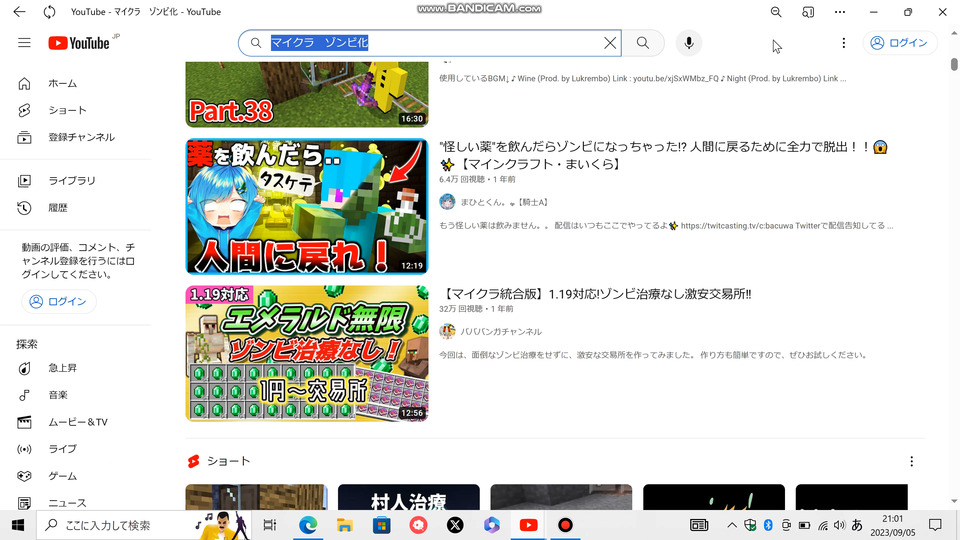Open the title bar more-options ellipsis
This screenshot has height=540, width=960.
click(840, 12)
